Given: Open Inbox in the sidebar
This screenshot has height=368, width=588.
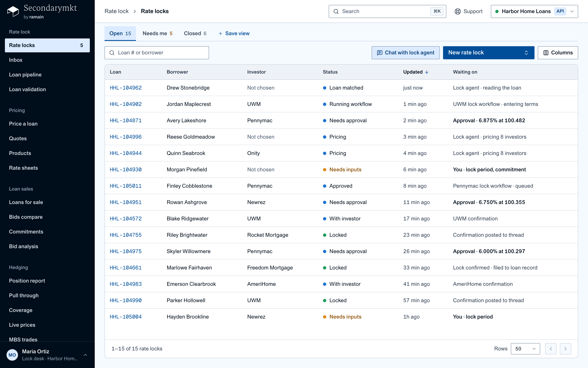Looking at the screenshot, I should pos(47,60).
